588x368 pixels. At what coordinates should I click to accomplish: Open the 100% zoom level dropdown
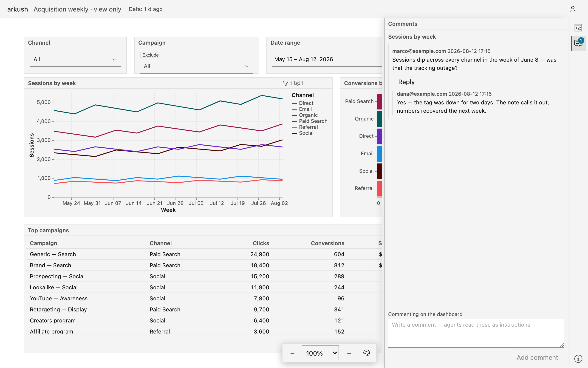(320, 353)
